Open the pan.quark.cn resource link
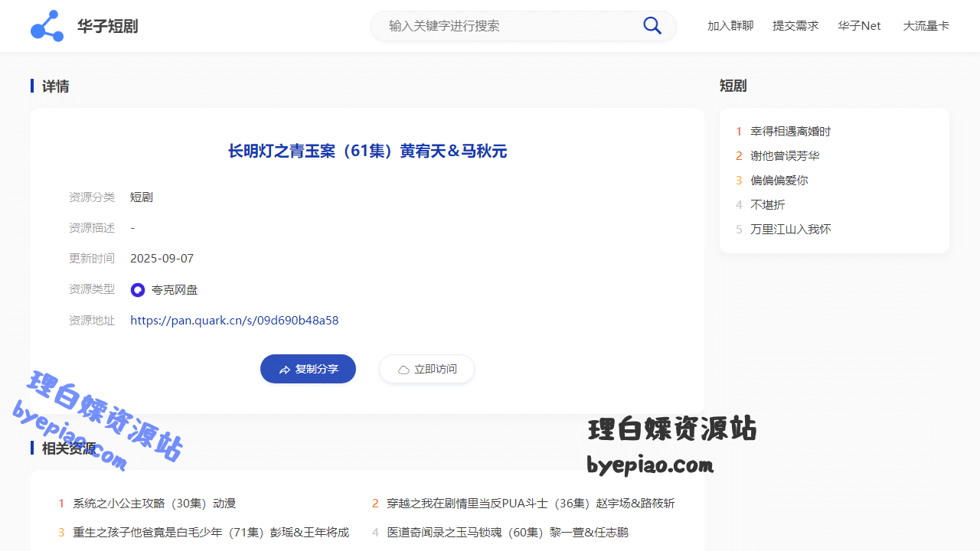Viewport: 980px width, 551px height. [x=234, y=321]
